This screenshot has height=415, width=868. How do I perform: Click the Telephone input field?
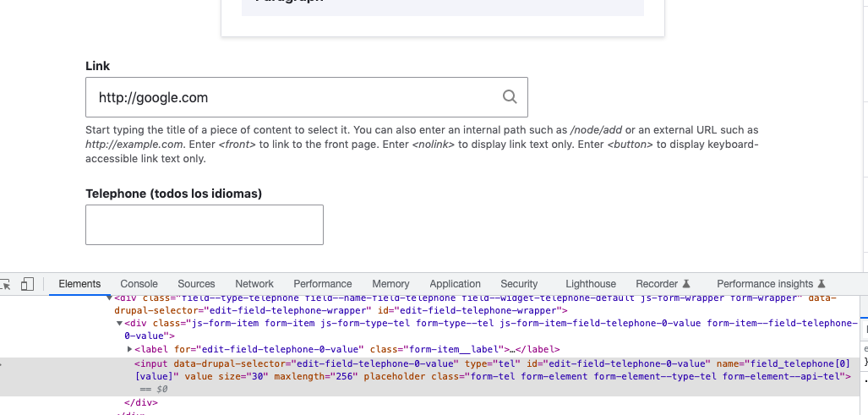tap(205, 225)
